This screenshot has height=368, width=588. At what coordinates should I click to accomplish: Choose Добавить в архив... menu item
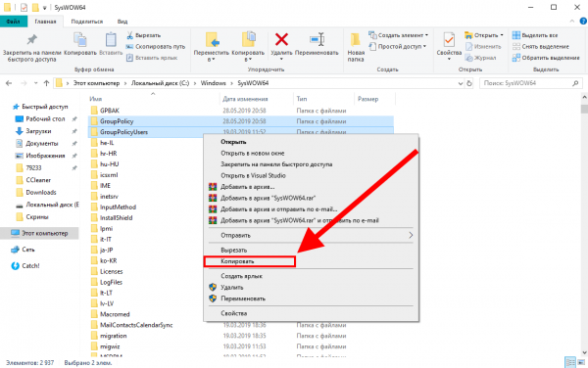coord(248,187)
